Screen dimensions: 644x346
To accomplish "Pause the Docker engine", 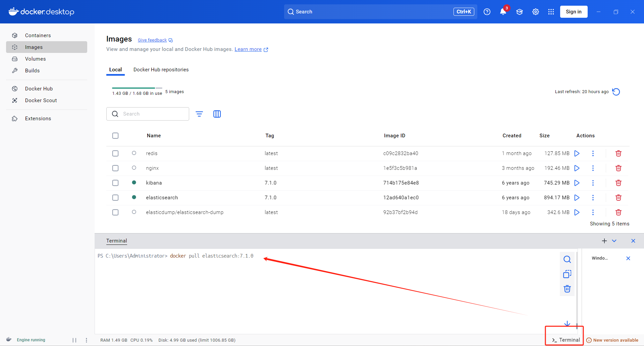I will coord(74,340).
